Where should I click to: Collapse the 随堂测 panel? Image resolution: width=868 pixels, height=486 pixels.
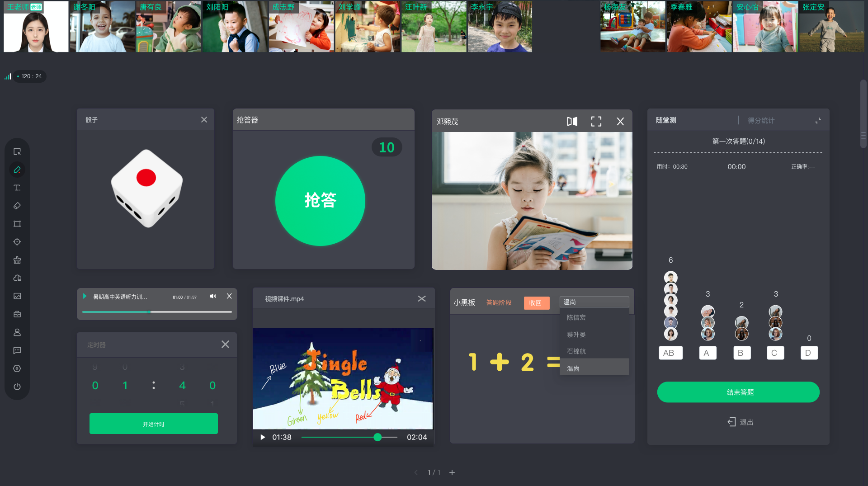click(818, 120)
